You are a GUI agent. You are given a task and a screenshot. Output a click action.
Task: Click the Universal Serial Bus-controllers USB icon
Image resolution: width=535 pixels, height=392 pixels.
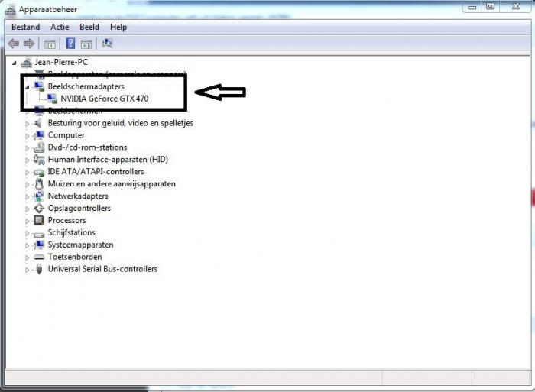(x=39, y=269)
